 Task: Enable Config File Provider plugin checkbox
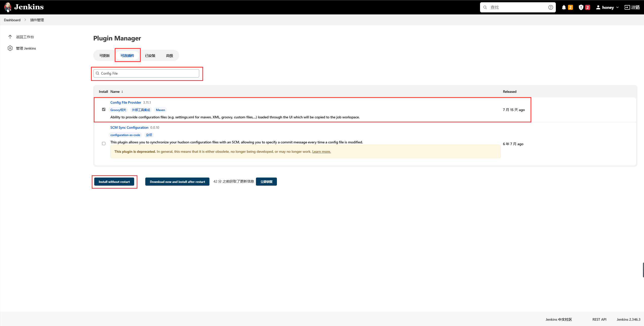click(104, 110)
